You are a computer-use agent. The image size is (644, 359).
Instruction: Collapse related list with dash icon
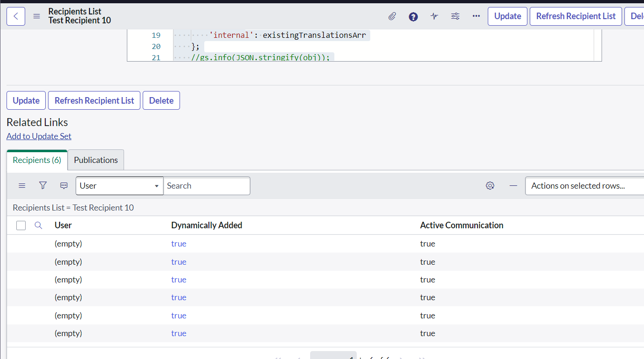pyautogui.click(x=513, y=186)
